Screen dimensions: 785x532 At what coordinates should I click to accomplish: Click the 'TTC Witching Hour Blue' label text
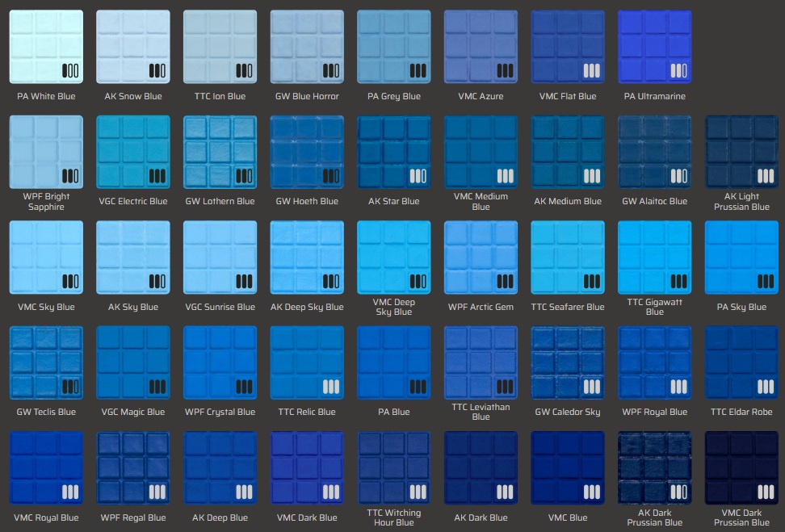pos(394,517)
